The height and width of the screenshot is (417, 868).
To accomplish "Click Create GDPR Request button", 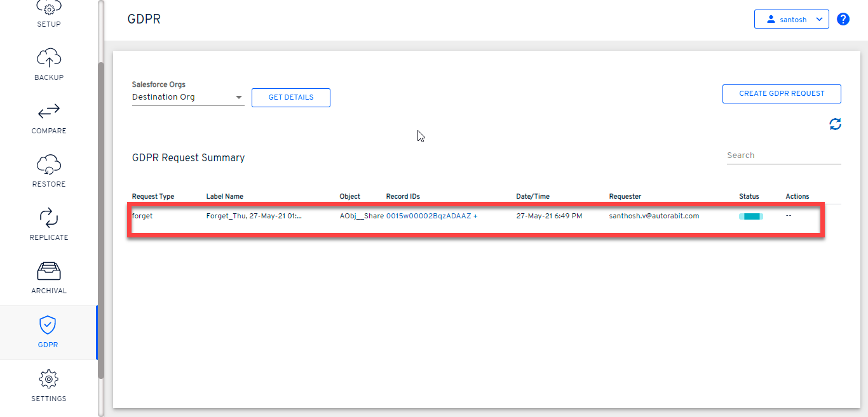I will (782, 93).
